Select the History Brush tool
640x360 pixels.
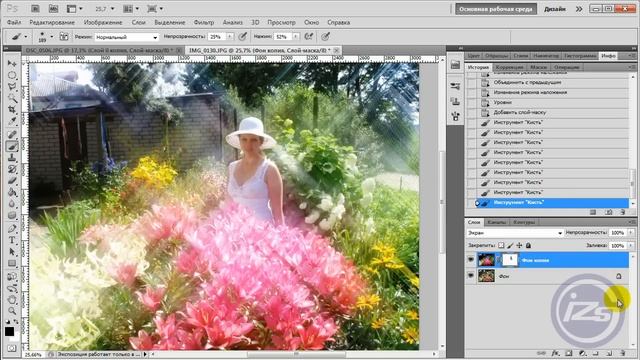pos(12,169)
